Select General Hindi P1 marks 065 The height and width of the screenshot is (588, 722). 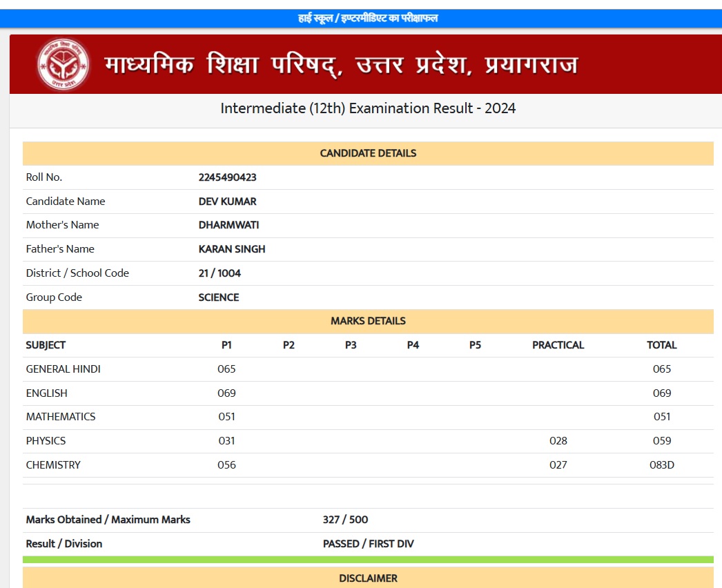click(x=226, y=369)
